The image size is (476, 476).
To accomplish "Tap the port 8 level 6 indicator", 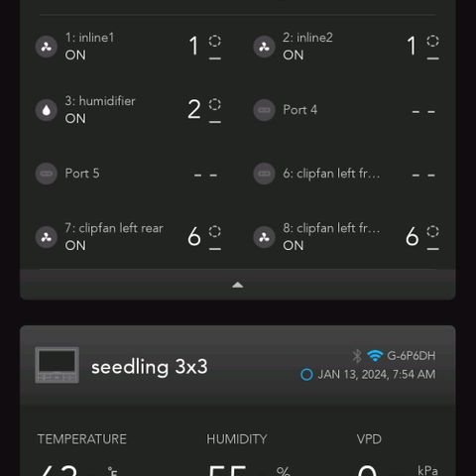I will tap(422, 237).
